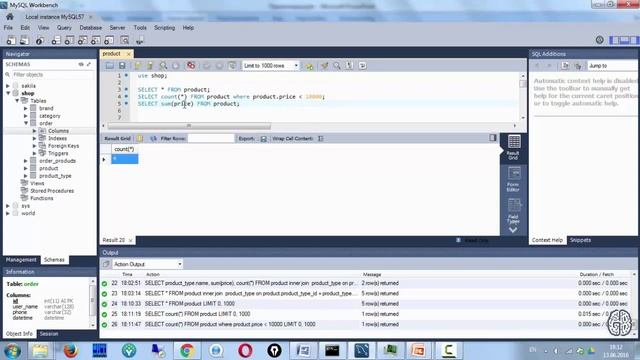Switch to the Session tab
Image resolution: width=640 pixels, height=360 pixels.
point(49,334)
